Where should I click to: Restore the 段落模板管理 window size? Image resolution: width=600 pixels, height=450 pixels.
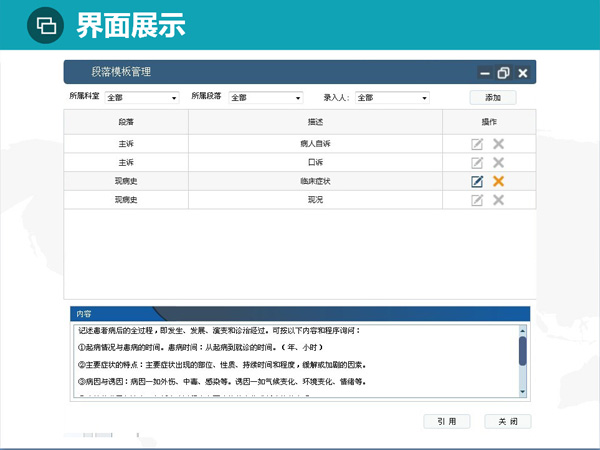click(503, 73)
